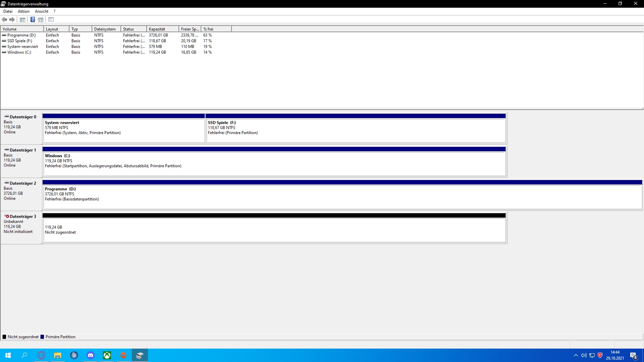
Task: Open the Ansicht menu
Action: (42, 11)
